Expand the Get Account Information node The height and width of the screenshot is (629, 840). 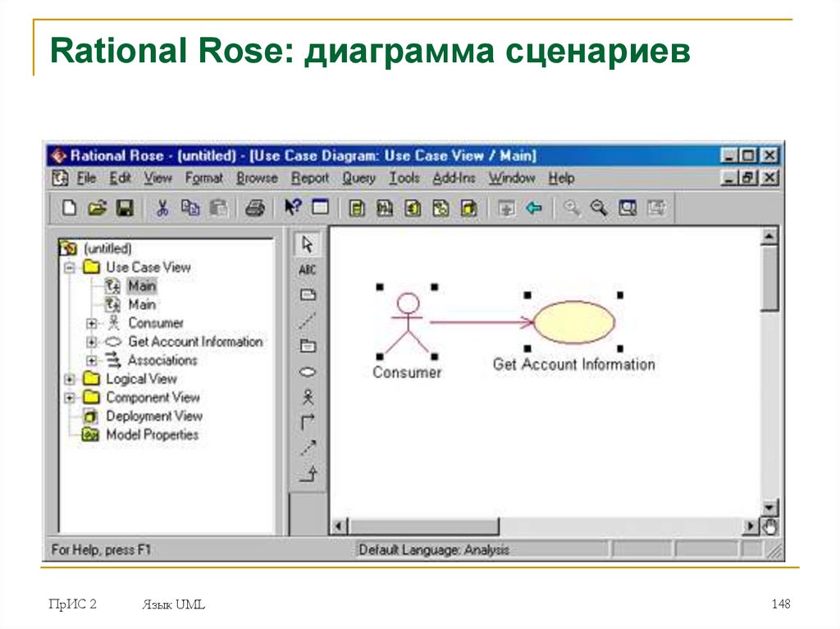[91, 342]
